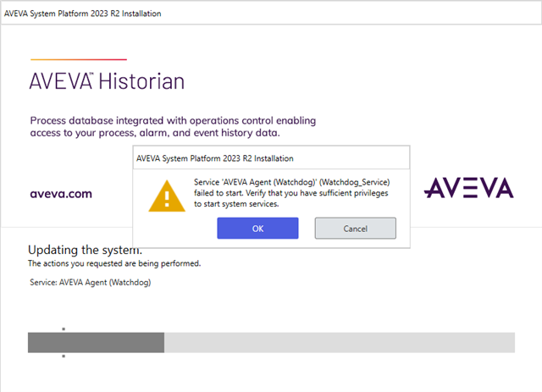Click 'Service: AVEVA Agent (Watchdog)' status text

(x=91, y=283)
